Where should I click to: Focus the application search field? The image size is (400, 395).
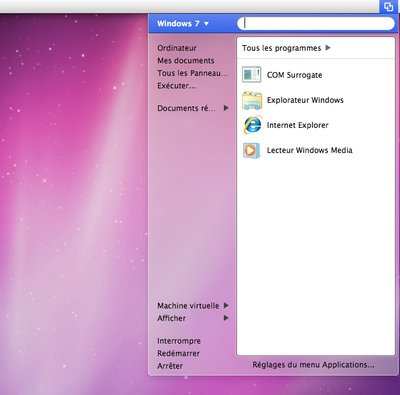pos(316,24)
